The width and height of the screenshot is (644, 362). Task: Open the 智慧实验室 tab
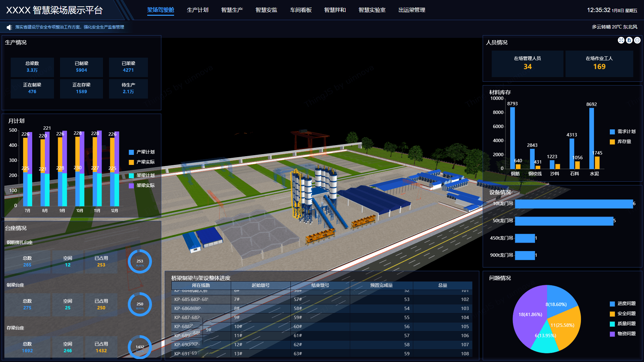pos(372,10)
